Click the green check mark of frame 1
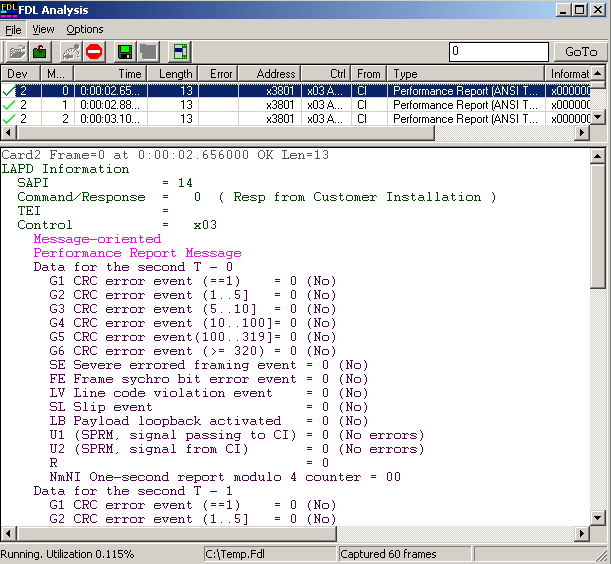Screen dimensions: 611x564 click(x=9, y=104)
